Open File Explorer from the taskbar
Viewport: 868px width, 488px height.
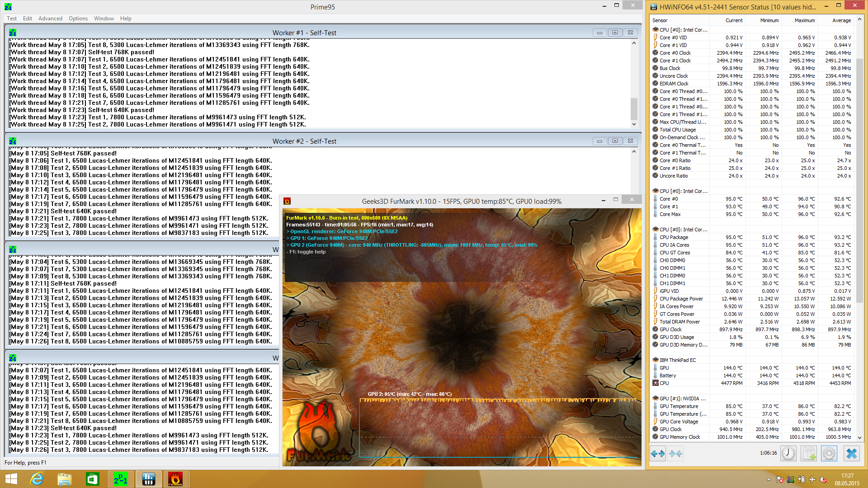point(64,479)
